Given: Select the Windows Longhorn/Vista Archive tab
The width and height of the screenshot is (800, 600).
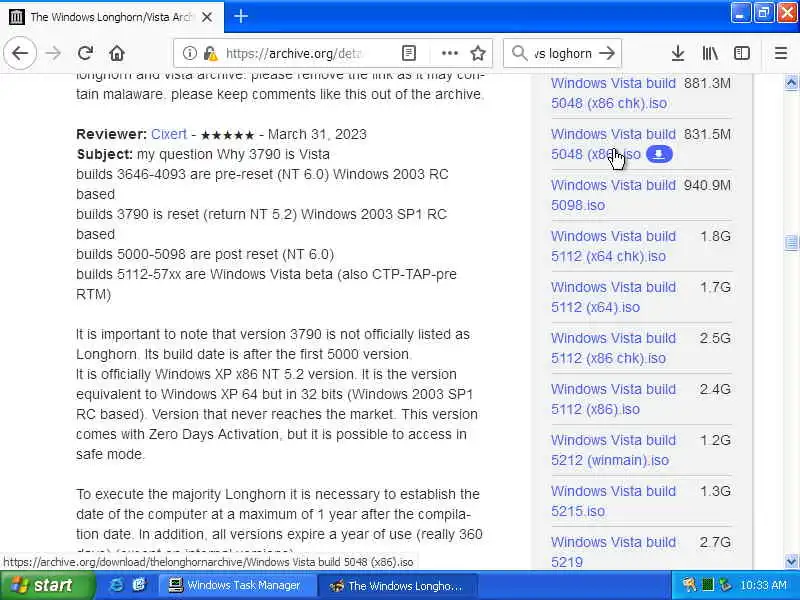Looking at the screenshot, I should pos(112,17).
